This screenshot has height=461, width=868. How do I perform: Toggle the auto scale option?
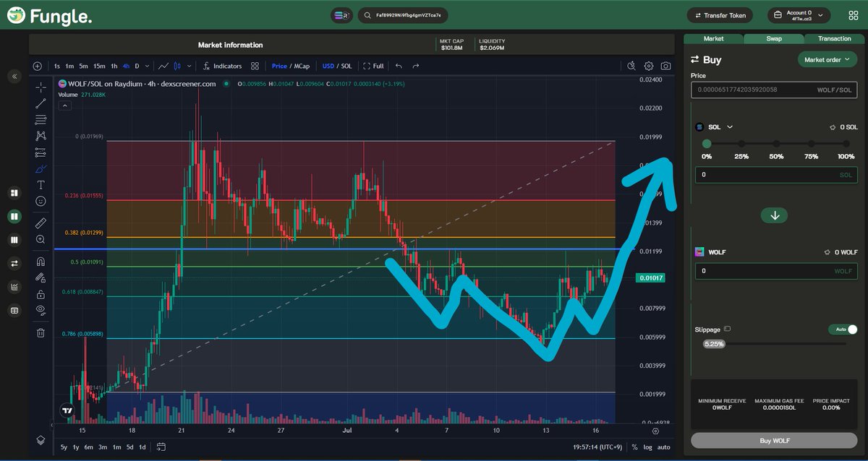pyautogui.click(x=663, y=447)
